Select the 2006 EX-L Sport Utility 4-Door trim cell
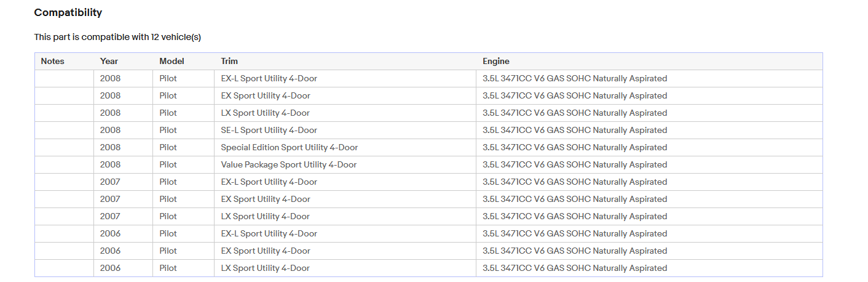The image size is (868, 282). pyautogui.click(x=345, y=233)
